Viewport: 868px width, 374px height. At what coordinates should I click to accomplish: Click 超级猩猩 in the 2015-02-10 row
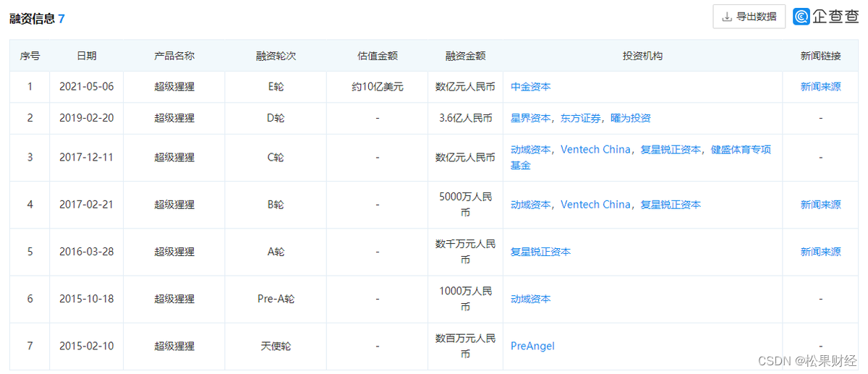click(x=174, y=347)
